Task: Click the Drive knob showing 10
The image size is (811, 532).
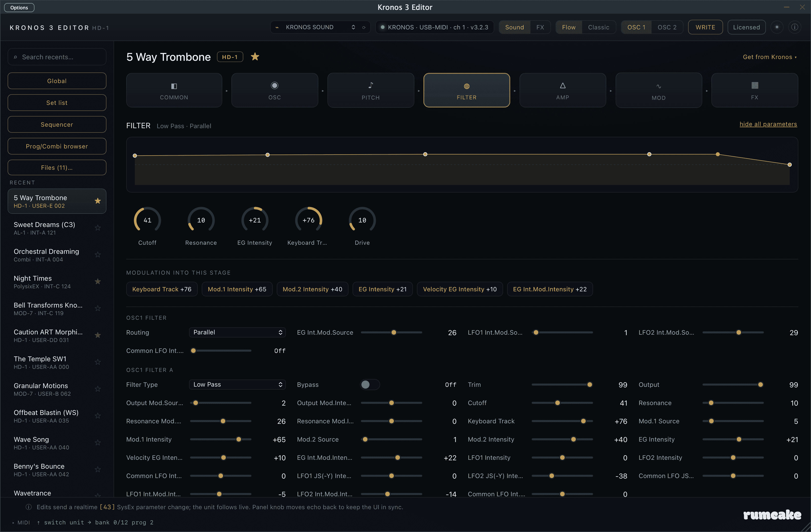Action: pyautogui.click(x=362, y=220)
